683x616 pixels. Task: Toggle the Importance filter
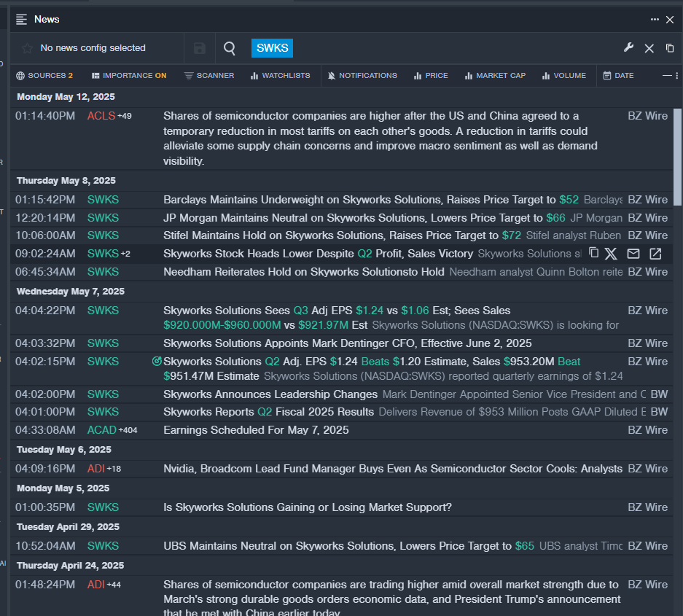coord(129,75)
